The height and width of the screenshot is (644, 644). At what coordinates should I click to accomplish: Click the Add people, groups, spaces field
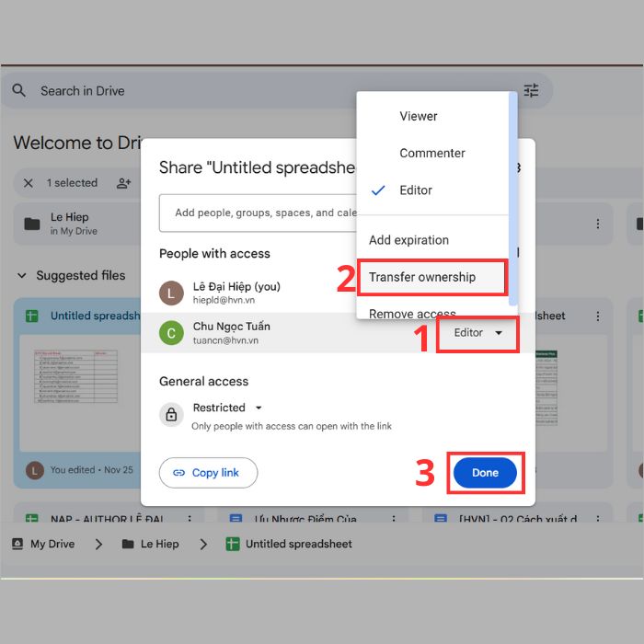tap(259, 213)
